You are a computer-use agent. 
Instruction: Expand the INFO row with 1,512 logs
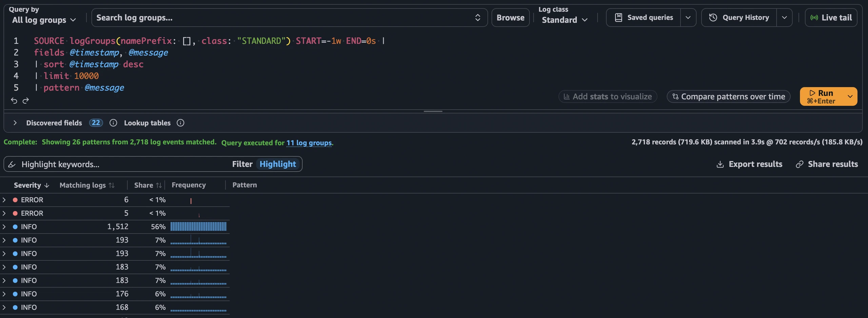click(4, 227)
